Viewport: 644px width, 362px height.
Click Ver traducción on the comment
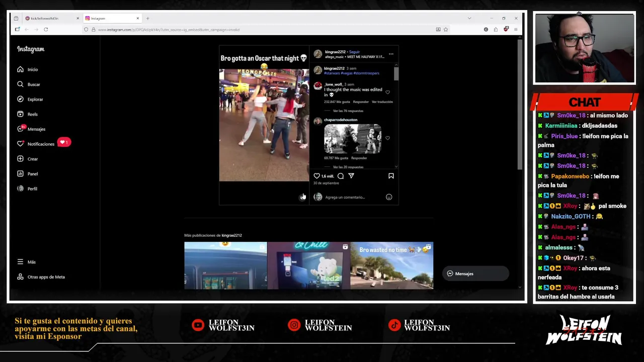coord(382,102)
